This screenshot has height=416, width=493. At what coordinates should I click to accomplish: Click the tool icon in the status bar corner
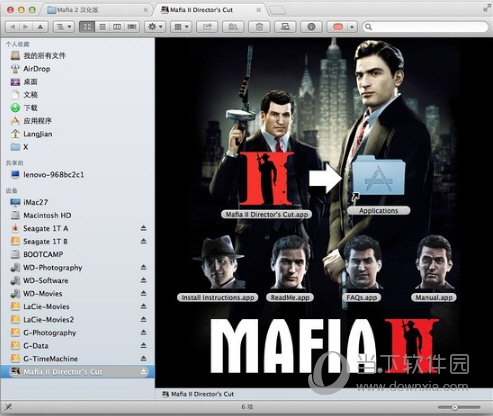(8, 407)
